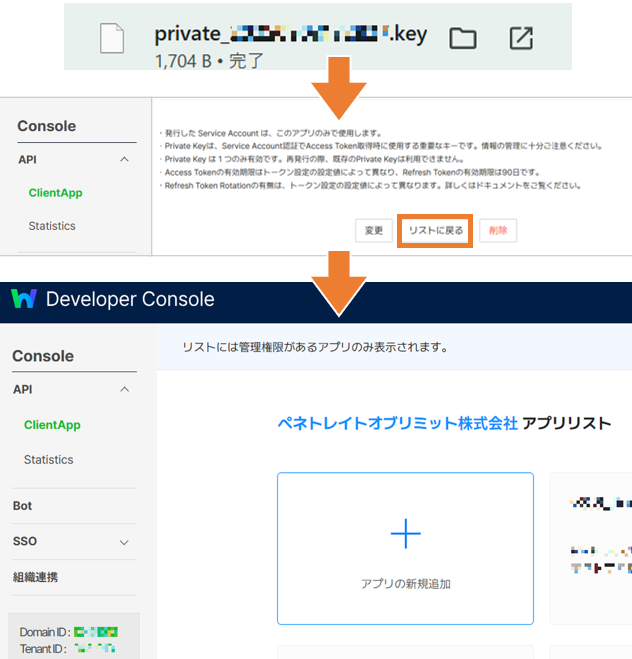Click the Developer Console title text
632x659 pixels.
[130, 299]
